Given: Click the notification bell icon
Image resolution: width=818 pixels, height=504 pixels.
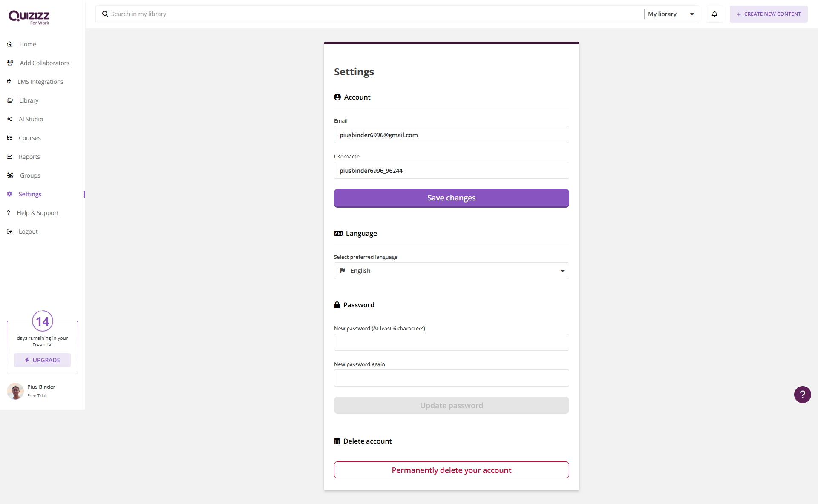Looking at the screenshot, I should pyautogui.click(x=714, y=14).
